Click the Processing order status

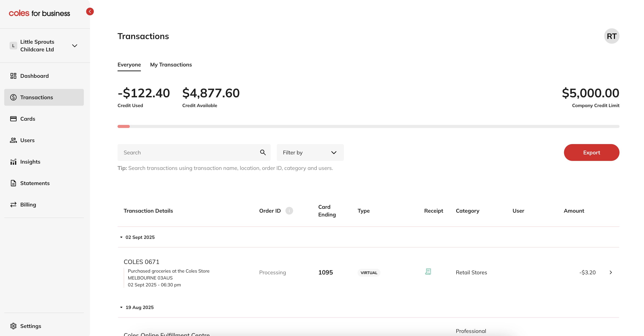pos(272,272)
